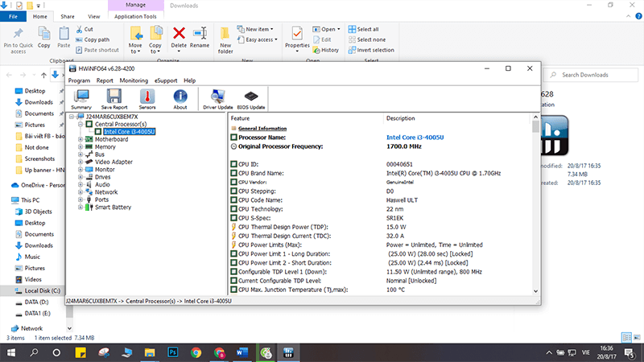Viewport: 644px width, 362px height.
Task: Expand the Memory tree node
Action: [x=80, y=147]
